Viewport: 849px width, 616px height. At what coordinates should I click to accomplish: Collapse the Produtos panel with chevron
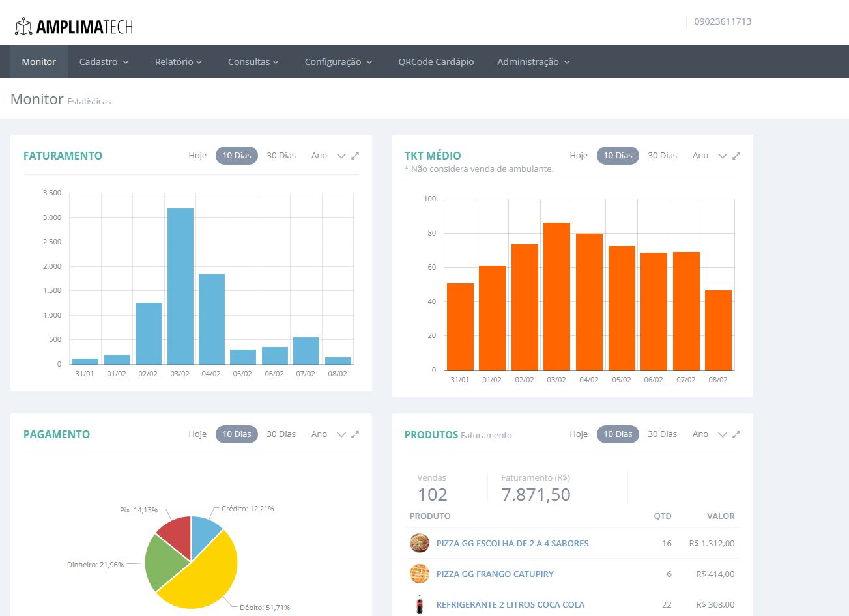pyautogui.click(x=722, y=434)
